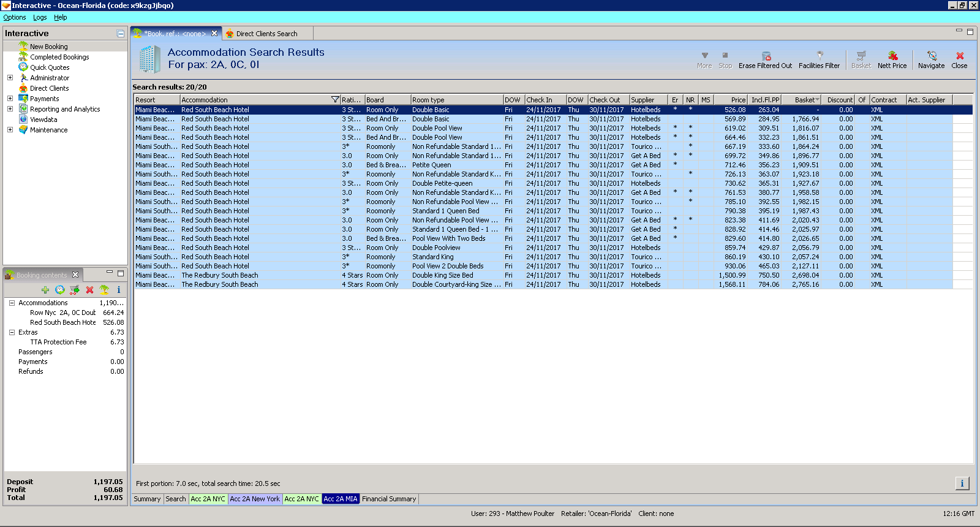Sort by the Board column header
This screenshot has width=980, height=527.
tap(388, 100)
